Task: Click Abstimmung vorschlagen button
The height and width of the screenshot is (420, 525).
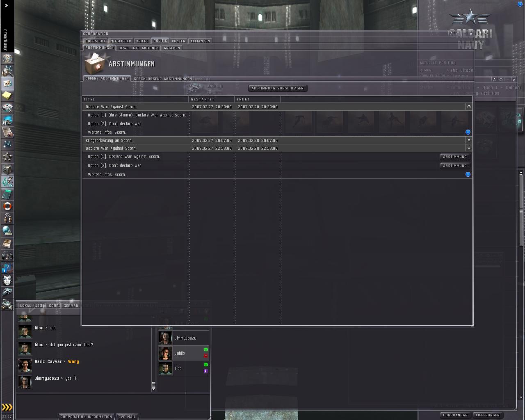Action: coord(278,88)
